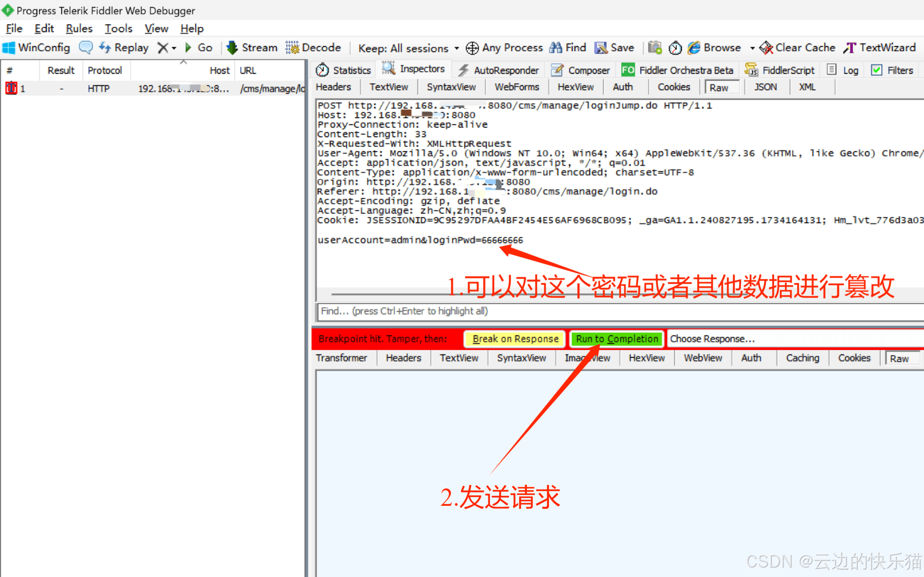Click the Break on Response button
This screenshot has width=924, height=577.
[x=515, y=339]
